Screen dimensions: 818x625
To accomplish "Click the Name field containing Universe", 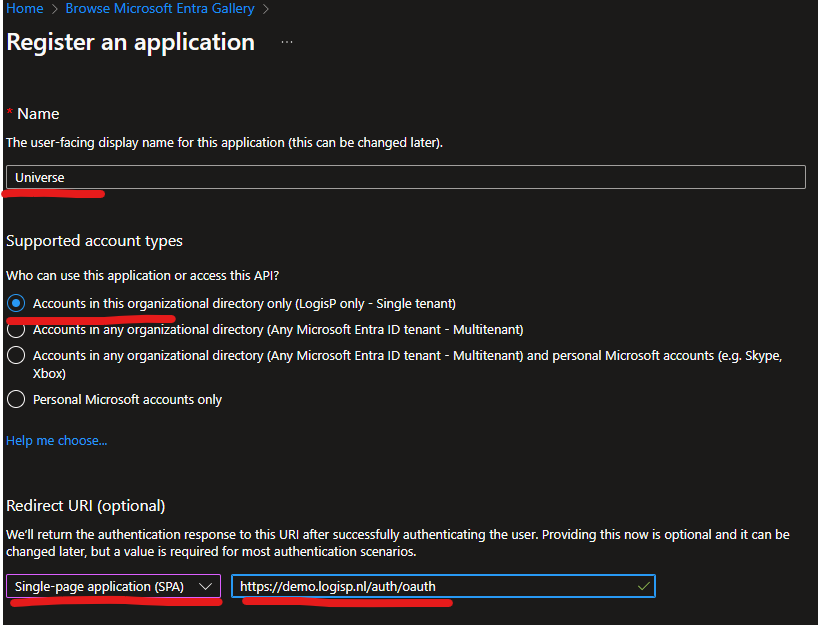I will point(405,177).
